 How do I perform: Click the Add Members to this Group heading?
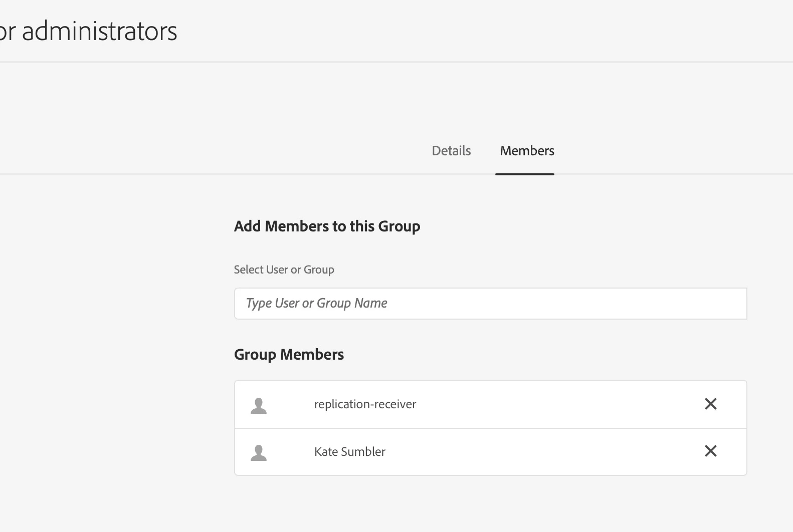click(x=327, y=226)
